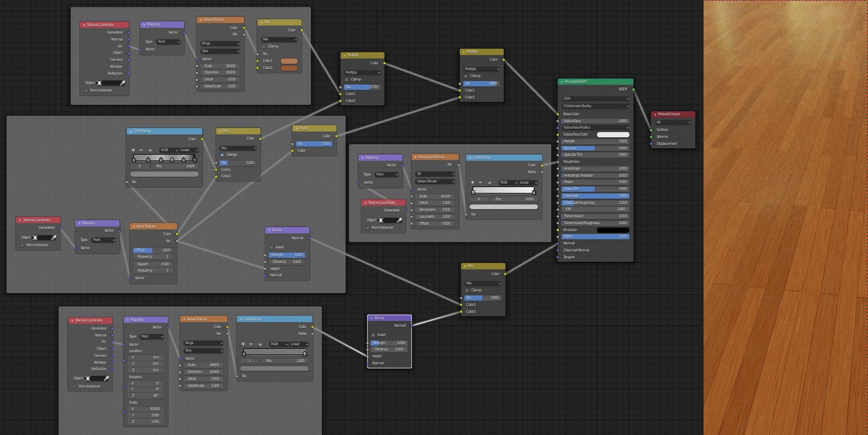Click the Clearcoat value slider
The height and width of the screenshot is (435, 868).
(595, 196)
